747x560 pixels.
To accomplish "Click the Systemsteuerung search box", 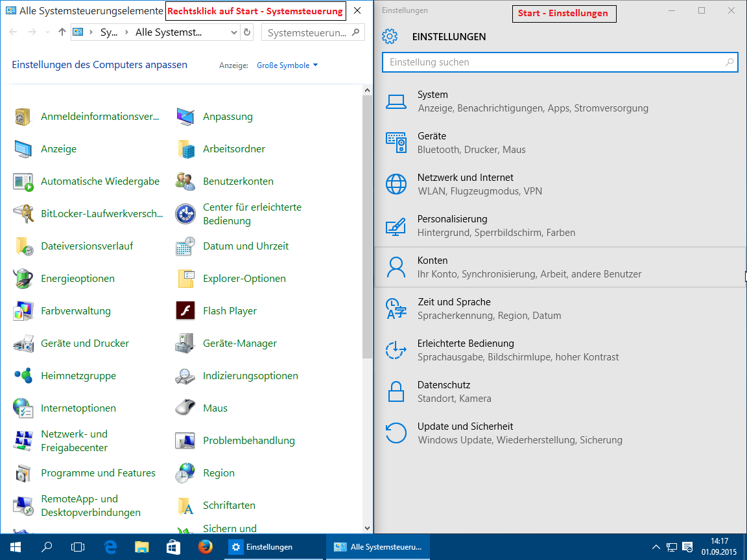I will [x=313, y=32].
